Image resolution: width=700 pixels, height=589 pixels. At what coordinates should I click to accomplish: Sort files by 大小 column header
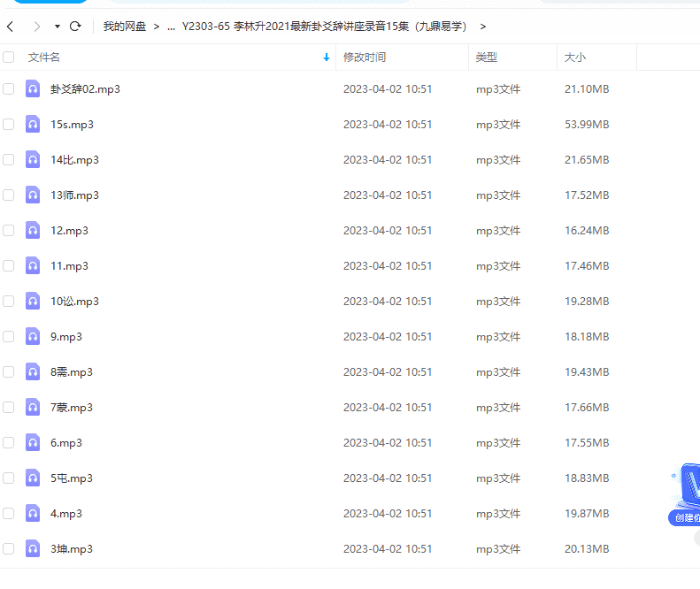[x=575, y=57]
